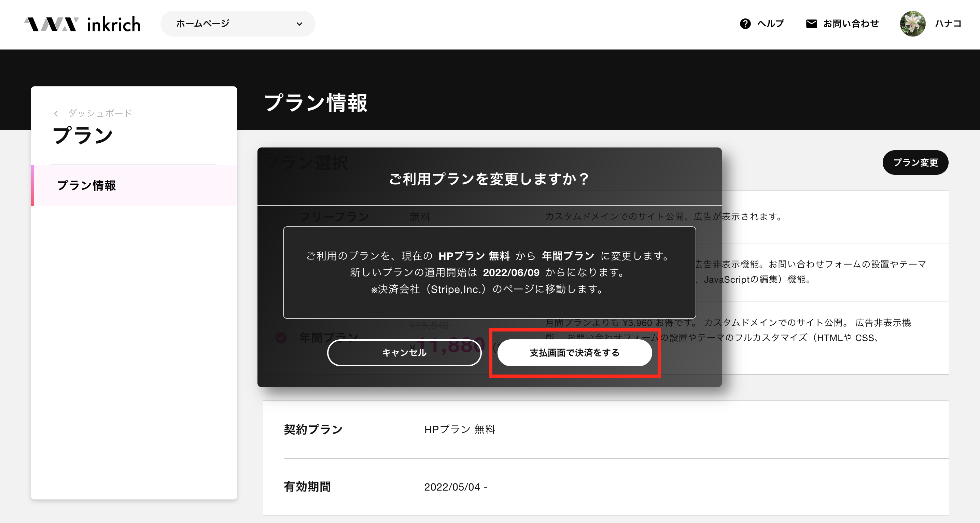Screen dimensions: 980x523
Task: Click the help question mark icon
Action: [745, 24]
